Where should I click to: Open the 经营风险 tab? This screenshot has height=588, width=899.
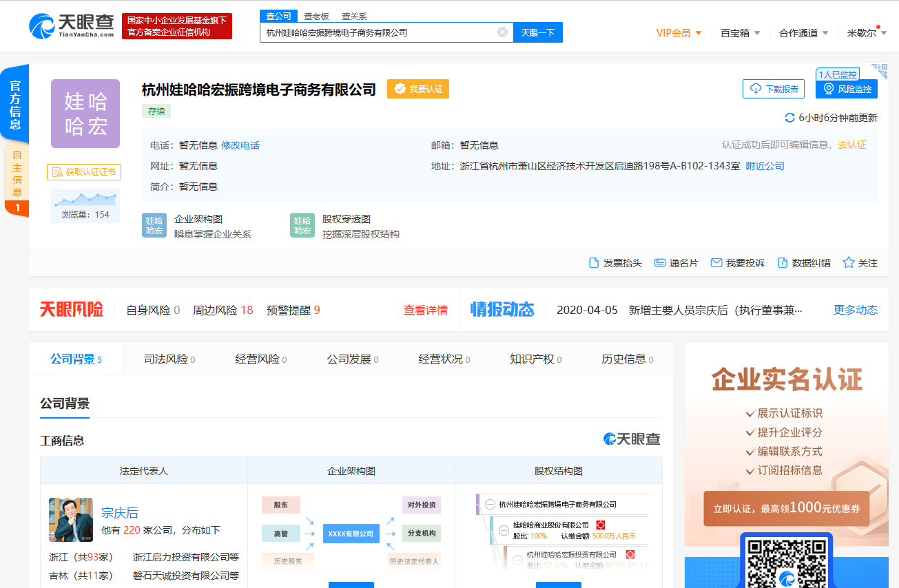pyautogui.click(x=261, y=359)
